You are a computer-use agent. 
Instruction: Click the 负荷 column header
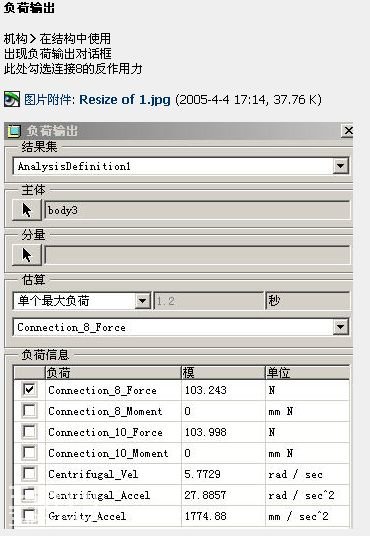tap(113, 373)
